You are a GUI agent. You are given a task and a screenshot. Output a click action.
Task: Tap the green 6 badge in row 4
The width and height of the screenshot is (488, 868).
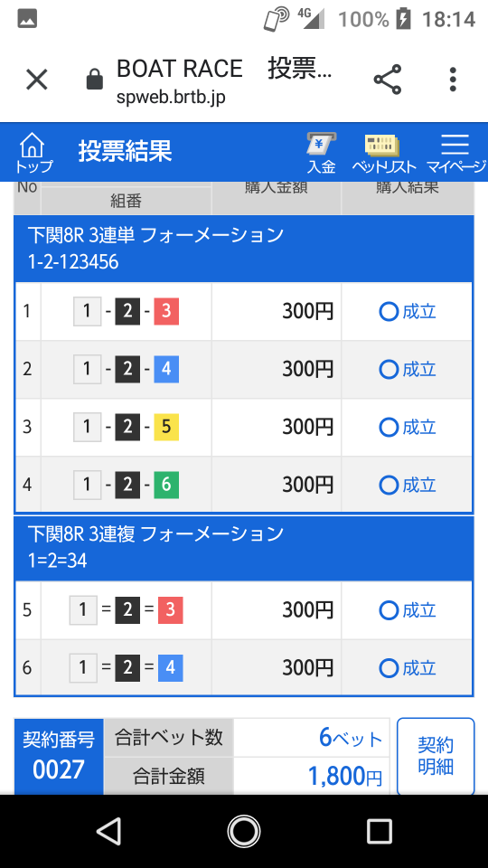[166, 485]
